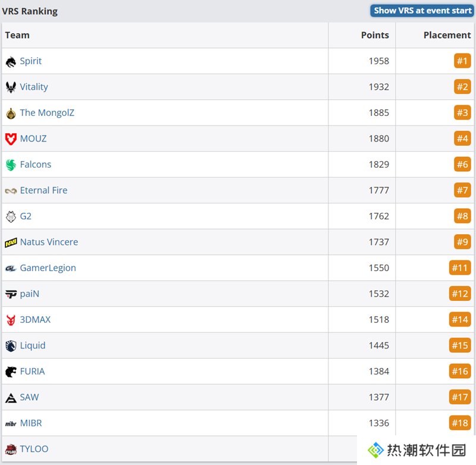Click the Natus Vincere yellow logo
Viewport: 476px width, 465px height.
(11, 243)
